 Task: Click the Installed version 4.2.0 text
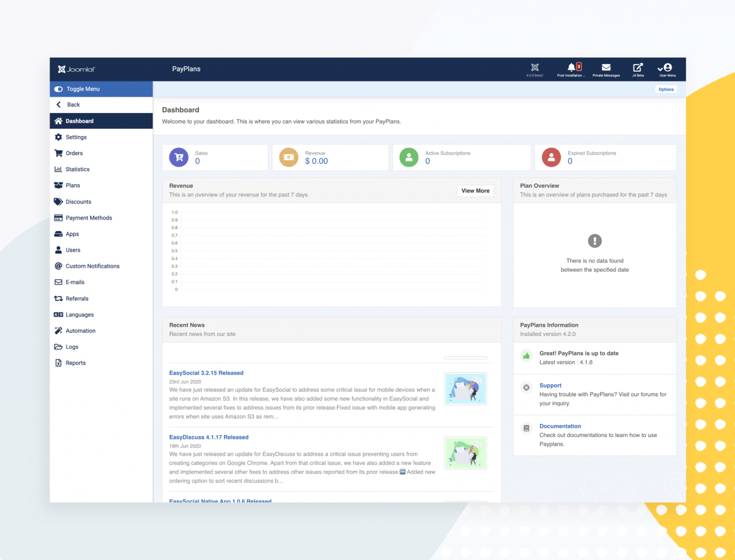tap(548, 334)
